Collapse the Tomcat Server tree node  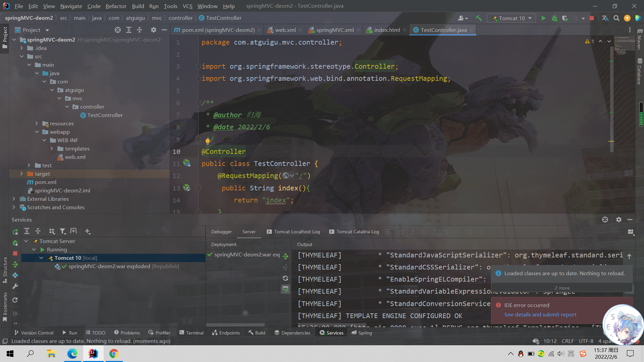pos(26,241)
